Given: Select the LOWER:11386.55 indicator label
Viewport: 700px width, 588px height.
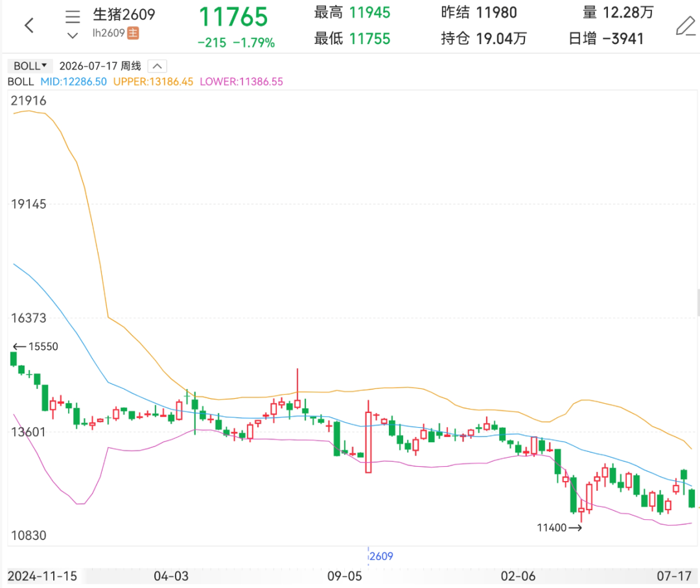Looking at the screenshot, I should point(242,82).
